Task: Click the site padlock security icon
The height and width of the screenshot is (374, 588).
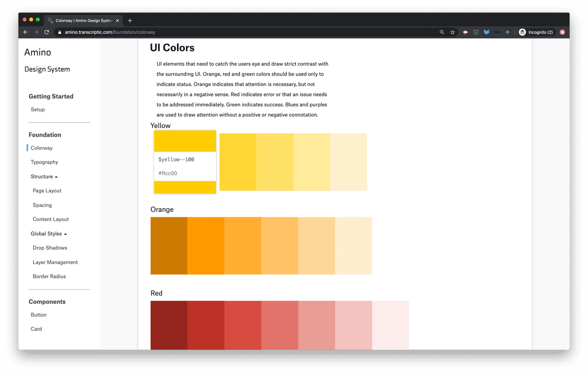Action: pyautogui.click(x=60, y=32)
